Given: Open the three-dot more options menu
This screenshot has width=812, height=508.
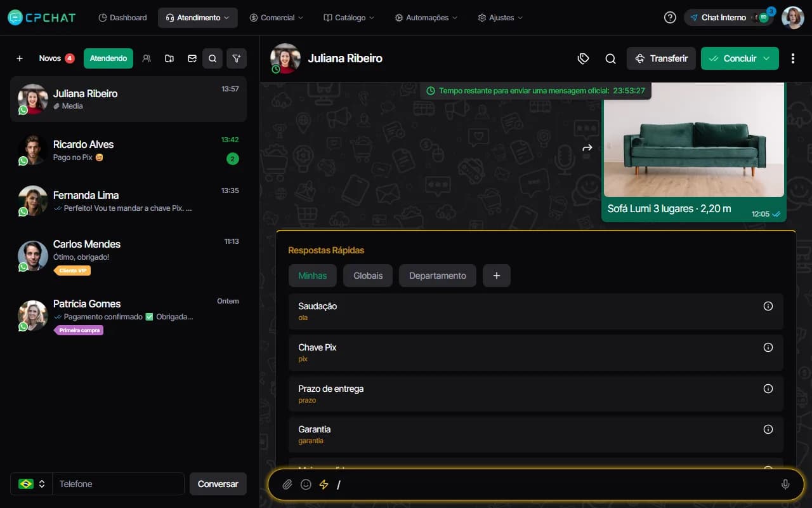Looking at the screenshot, I should [x=793, y=58].
